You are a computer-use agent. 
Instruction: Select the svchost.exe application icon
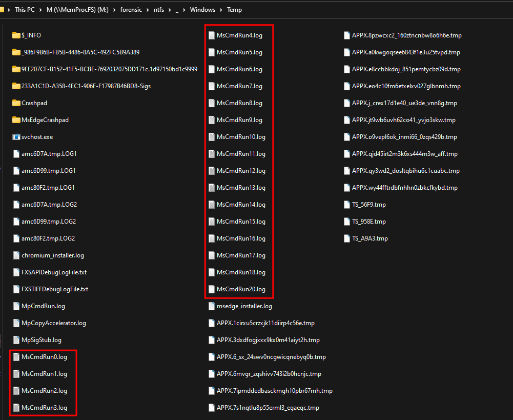click(16, 137)
